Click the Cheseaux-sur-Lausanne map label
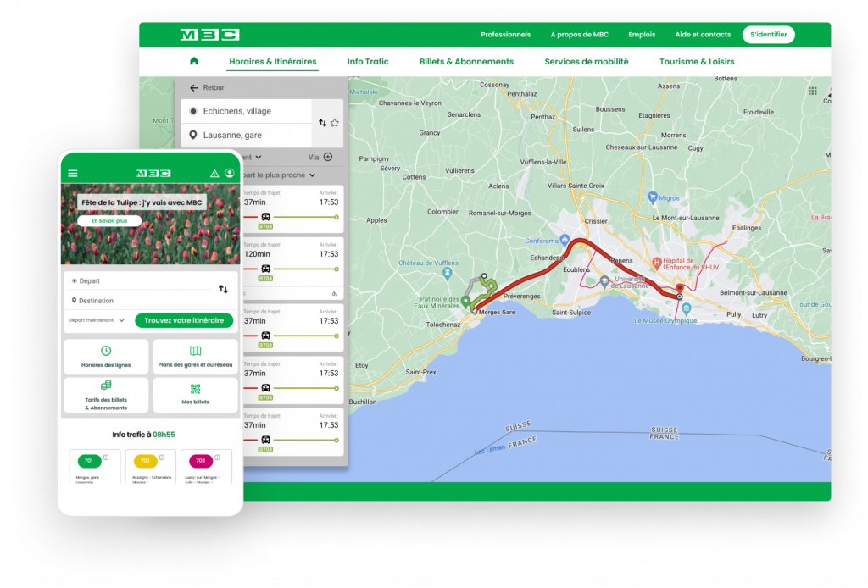868x588 pixels. (x=642, y=147)
